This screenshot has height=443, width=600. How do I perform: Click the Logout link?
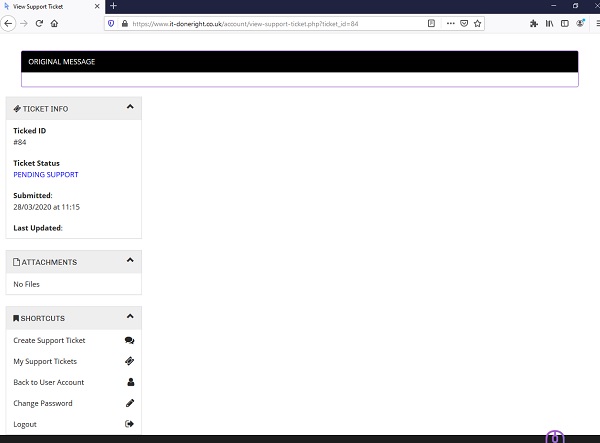pos(25,424)
